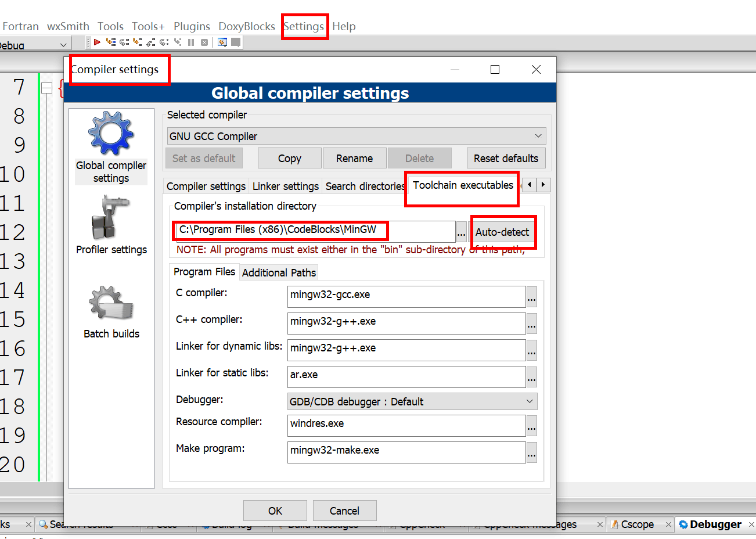The width and height of the screenshot is (756, 539).
Task: Click the compiler installation directory field
Action: [315, 231]
